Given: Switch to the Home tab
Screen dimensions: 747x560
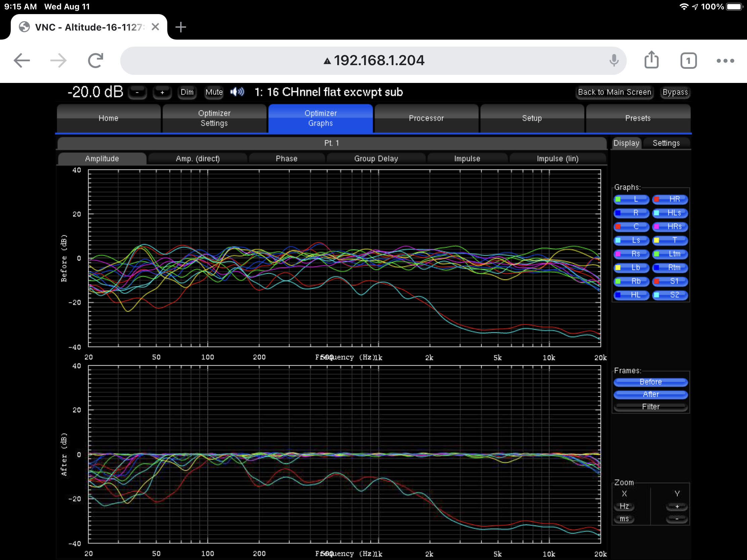Looking at the screenshot, I should click(108, 118).
